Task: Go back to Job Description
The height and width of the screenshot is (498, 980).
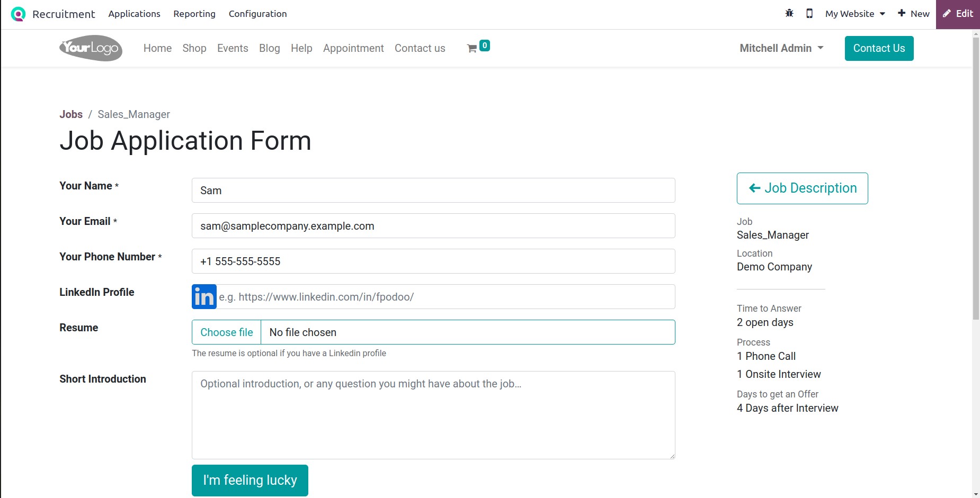Action: [802, 188]
